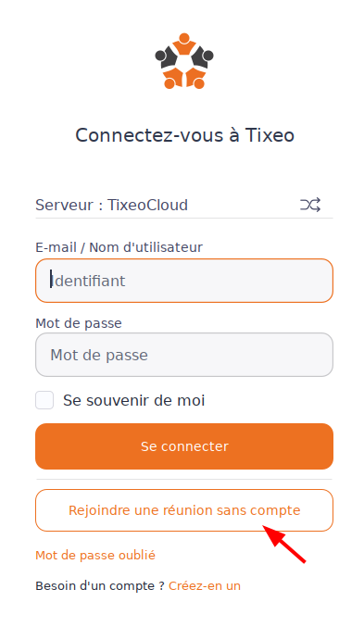Click the Connectez-vous à Tixeo heading

pos(185,135)
